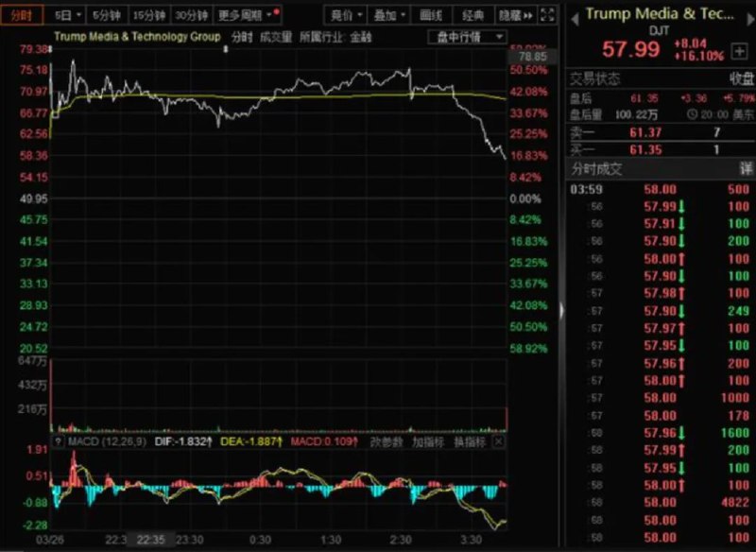Toggle the 隐藏 hide button
The image size is (756, 552).
(509, 15)
